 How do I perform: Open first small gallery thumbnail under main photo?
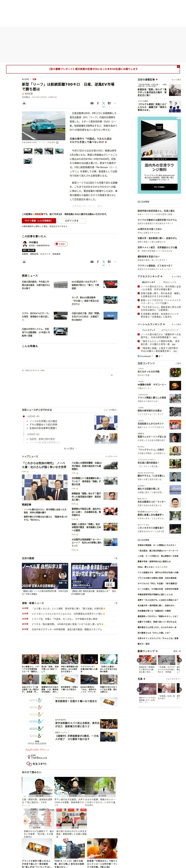coord(28,151)
